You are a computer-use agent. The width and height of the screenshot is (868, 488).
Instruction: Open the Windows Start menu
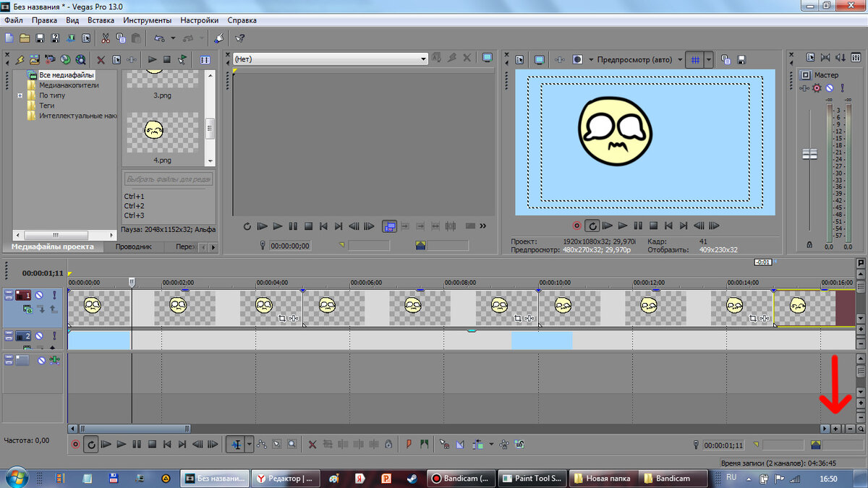[16, 478]
